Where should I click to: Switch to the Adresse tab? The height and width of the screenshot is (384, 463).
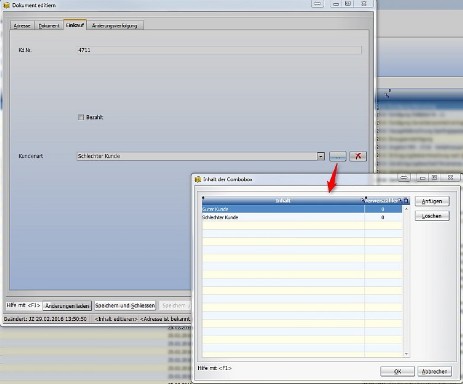[x=22, y=26]
